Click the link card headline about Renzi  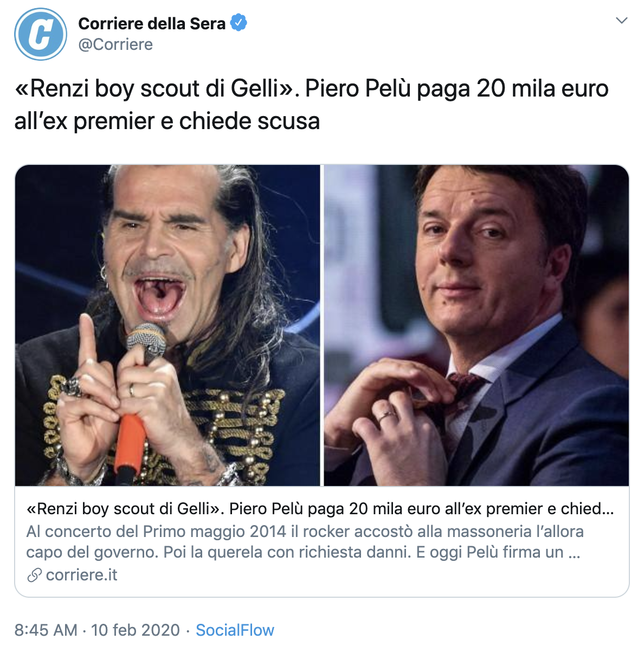pos(320,509)
